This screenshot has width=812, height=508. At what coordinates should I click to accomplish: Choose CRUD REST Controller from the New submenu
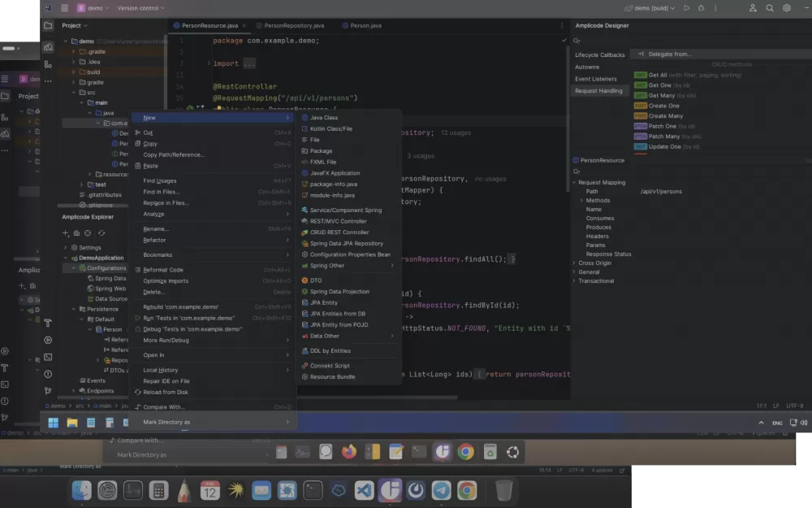339,232
